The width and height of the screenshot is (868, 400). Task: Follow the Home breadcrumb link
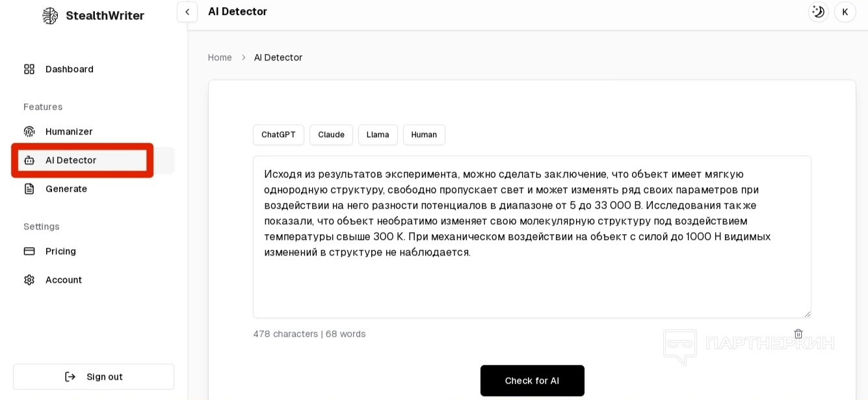click(220, 57)
